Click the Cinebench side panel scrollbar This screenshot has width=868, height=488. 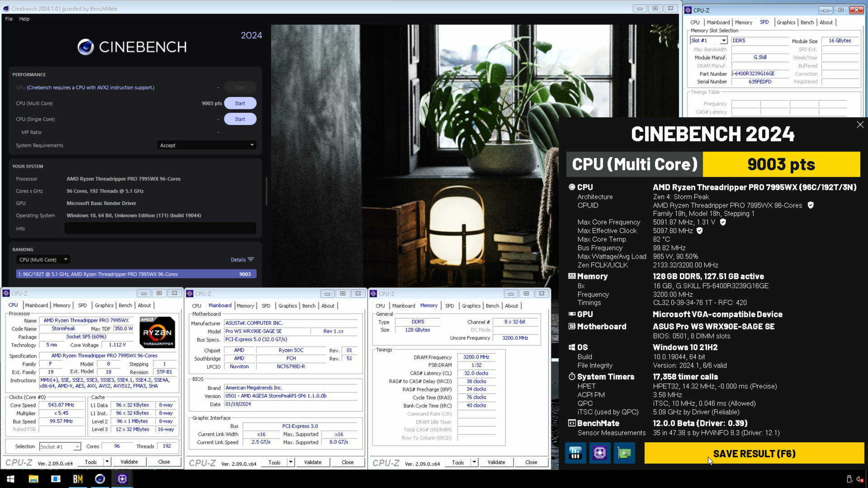266,191
